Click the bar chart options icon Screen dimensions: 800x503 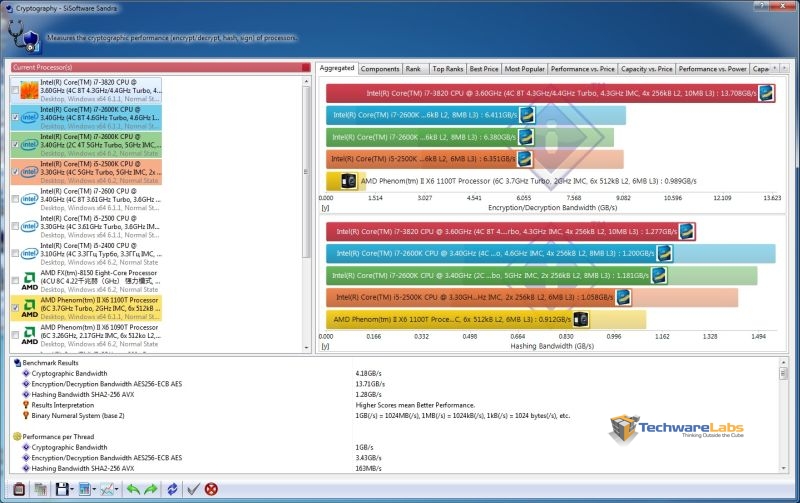click(84, 489)
